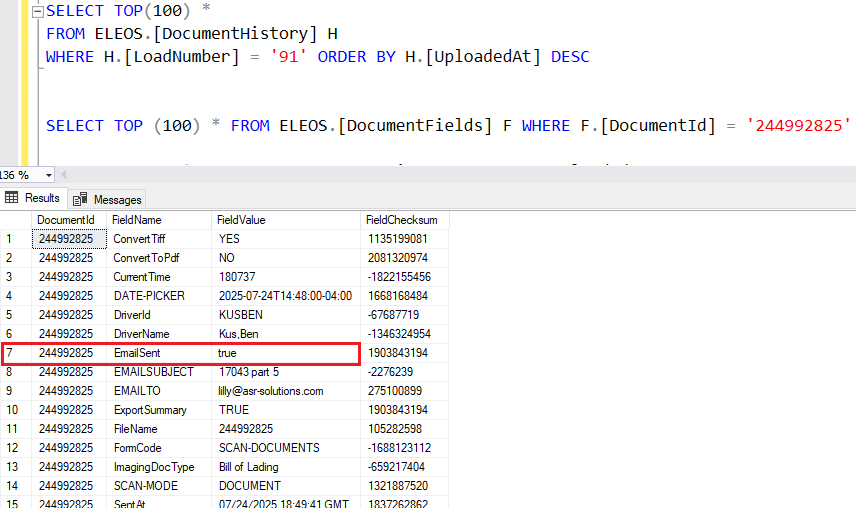Click the ORDER BY keyword in query
Screen dimensions: 856x508
pyautogui.click(x=357, y=57)
